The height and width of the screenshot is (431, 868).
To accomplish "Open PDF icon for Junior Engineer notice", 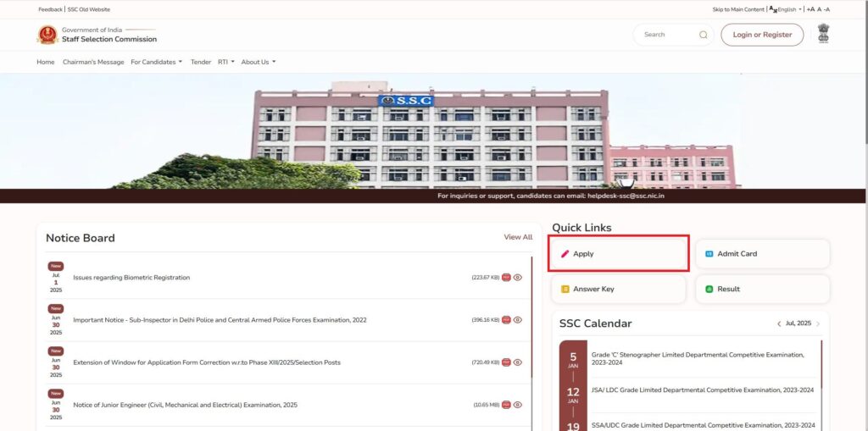I will (506, 405).
